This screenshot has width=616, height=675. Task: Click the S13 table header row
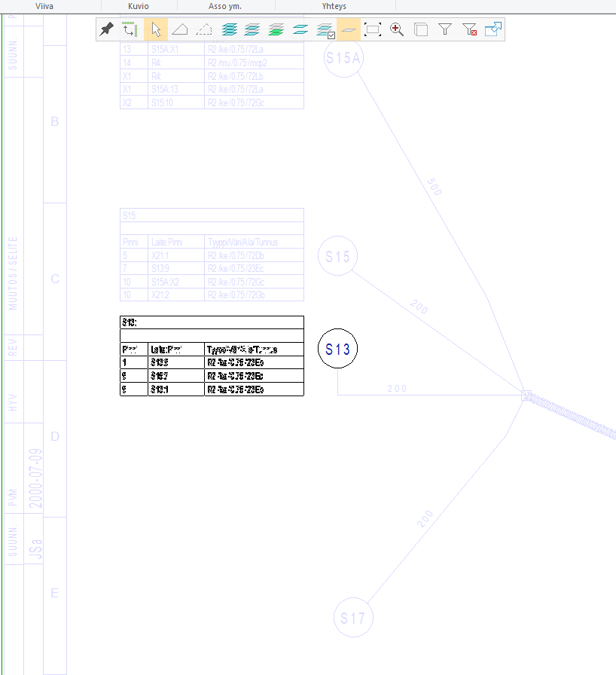[212, 322]
